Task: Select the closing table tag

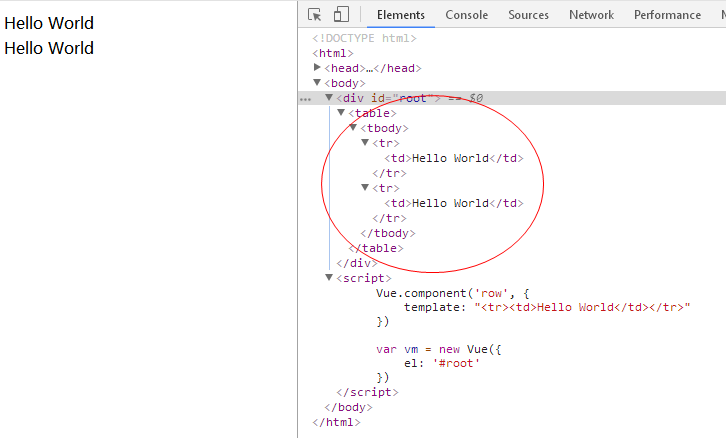Action: coord(376,248)
